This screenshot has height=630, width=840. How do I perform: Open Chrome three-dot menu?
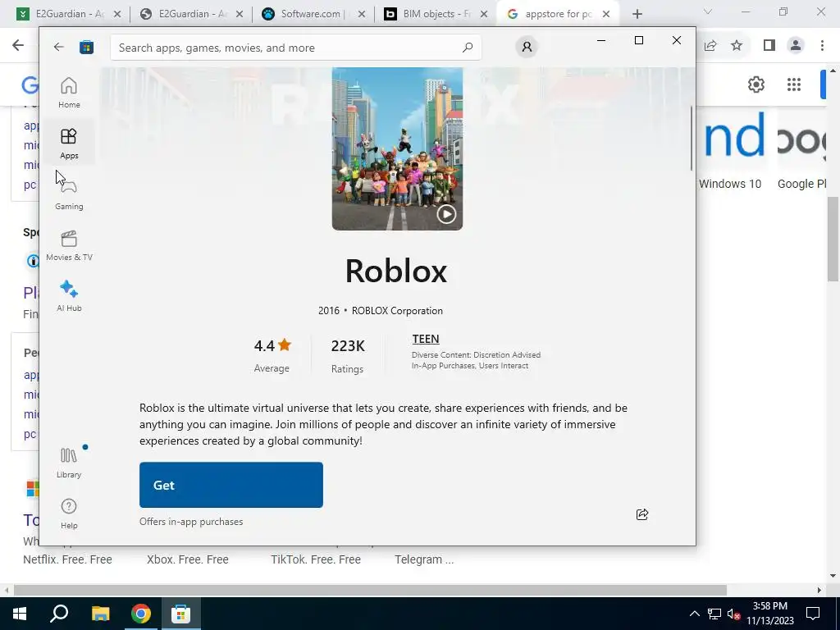[822, 46]
